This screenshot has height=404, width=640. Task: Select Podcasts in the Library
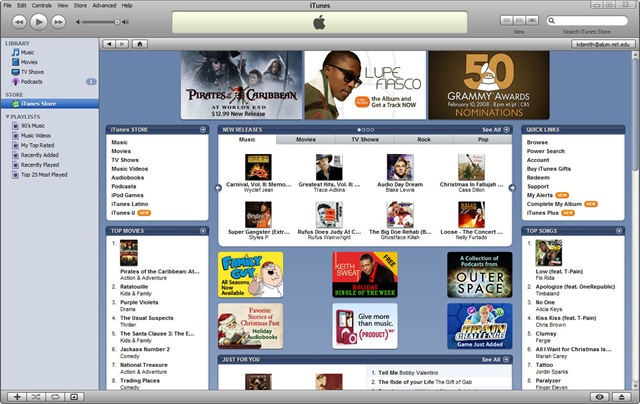[31, 82]
